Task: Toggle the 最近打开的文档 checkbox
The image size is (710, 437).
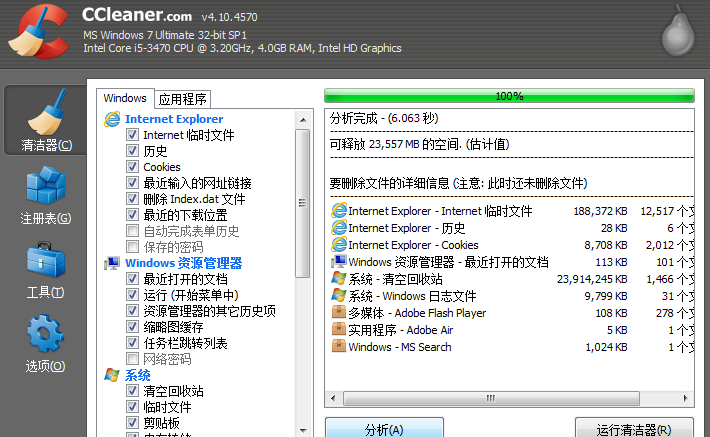Action: (132, 279)
